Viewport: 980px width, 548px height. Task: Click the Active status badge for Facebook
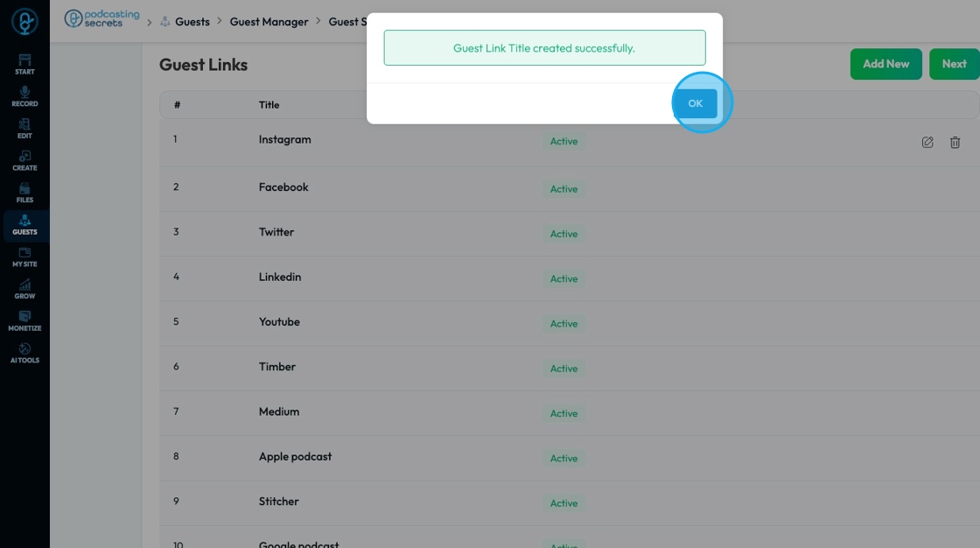(x=563, y=189)
